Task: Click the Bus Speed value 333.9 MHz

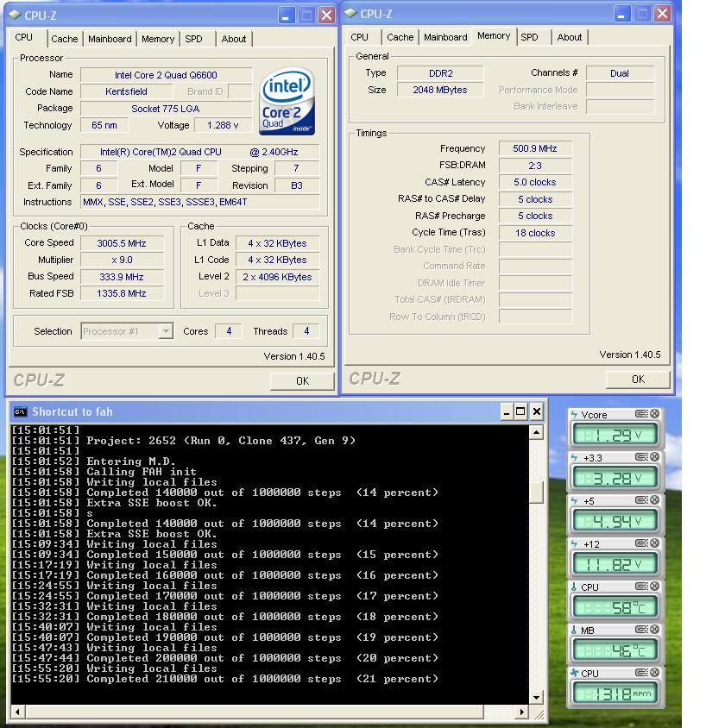Action: (x=122, y=277)
